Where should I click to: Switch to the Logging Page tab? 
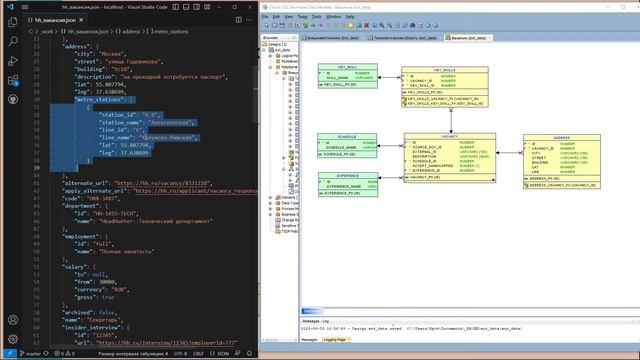pos(336,340)
